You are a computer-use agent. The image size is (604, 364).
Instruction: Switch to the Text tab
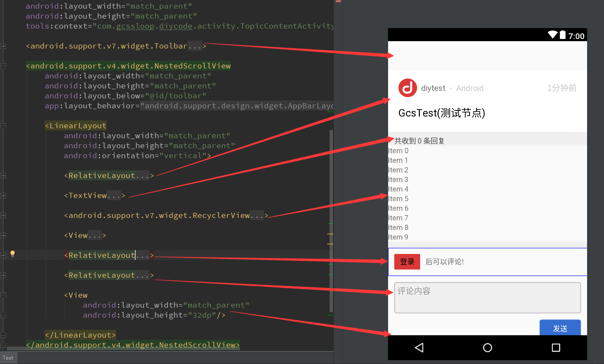8,358
